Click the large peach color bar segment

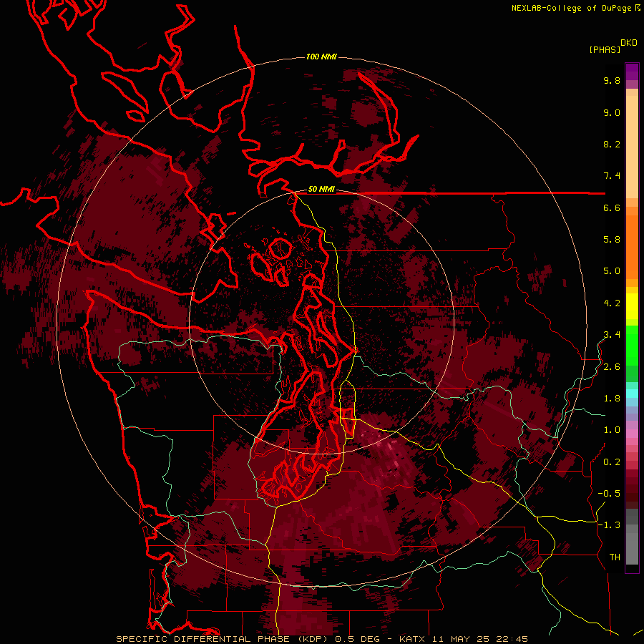click(632, 147)
